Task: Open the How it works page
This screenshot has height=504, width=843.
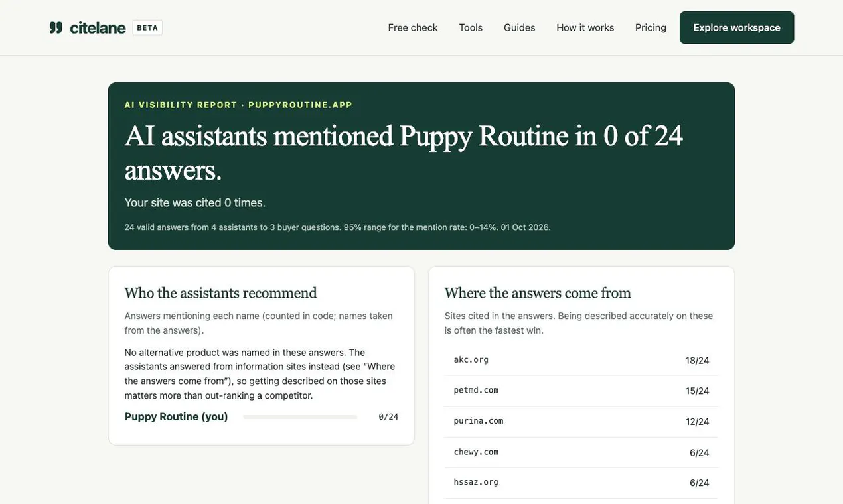Action: coord(585,27)
